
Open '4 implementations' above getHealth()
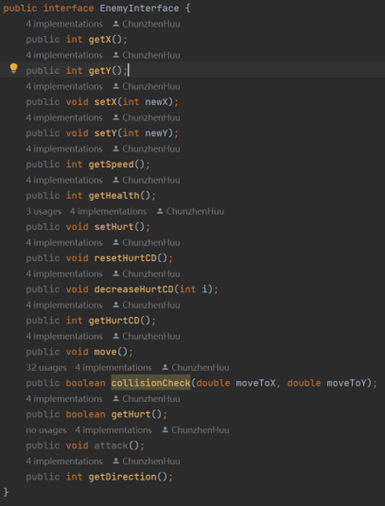(x=64, y=180)
